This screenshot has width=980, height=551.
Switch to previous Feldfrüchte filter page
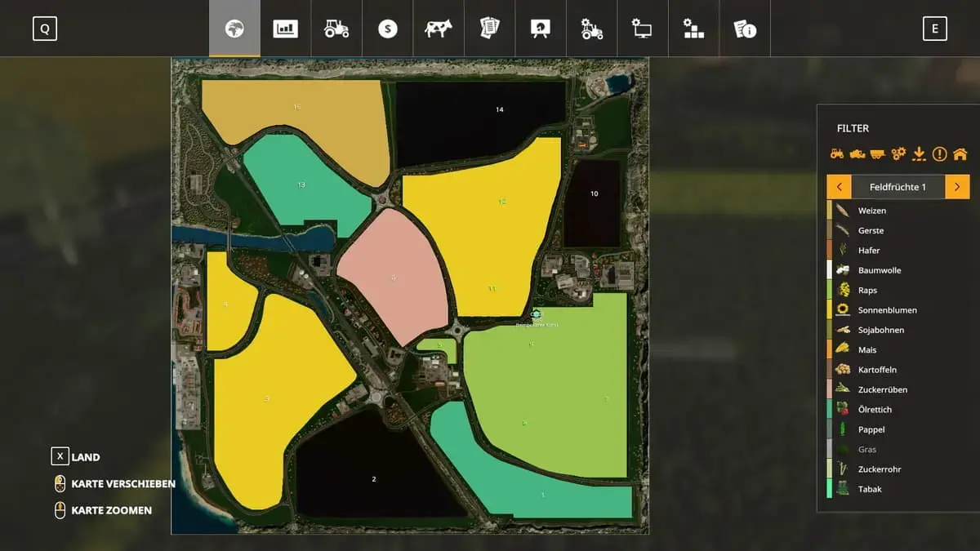839,187
